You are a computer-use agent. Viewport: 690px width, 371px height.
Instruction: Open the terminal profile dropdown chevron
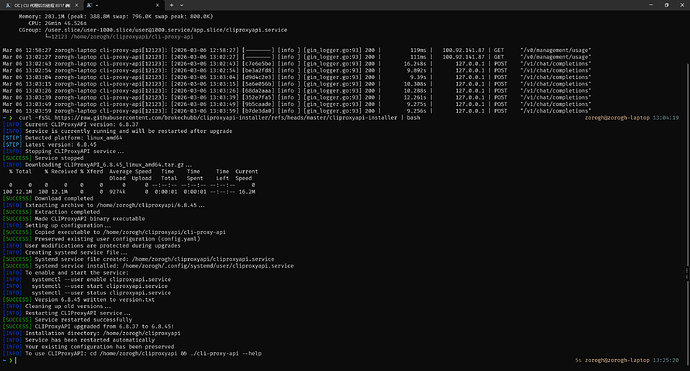coord(181,5)
